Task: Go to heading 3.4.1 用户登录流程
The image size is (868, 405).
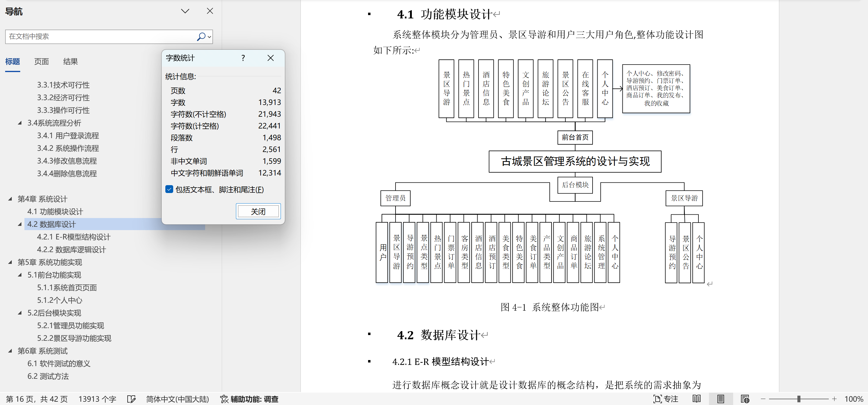Action: (x=68, y=135)
